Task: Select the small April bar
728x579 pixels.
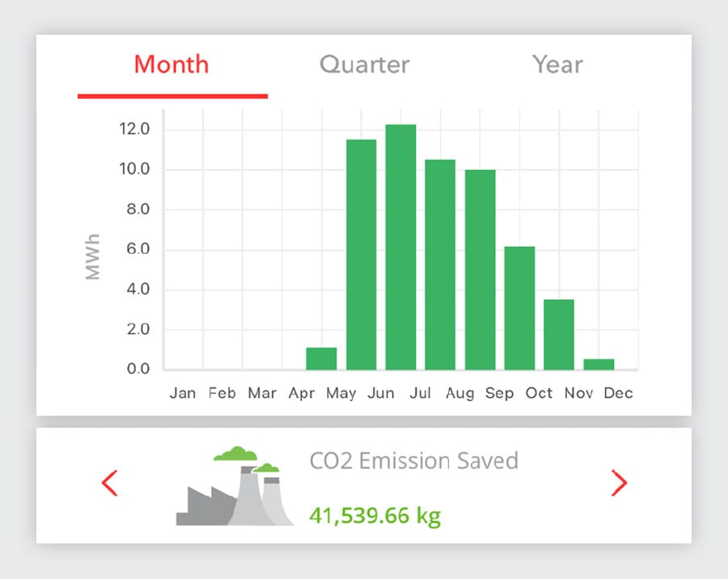Action: [x=321, y=359]
